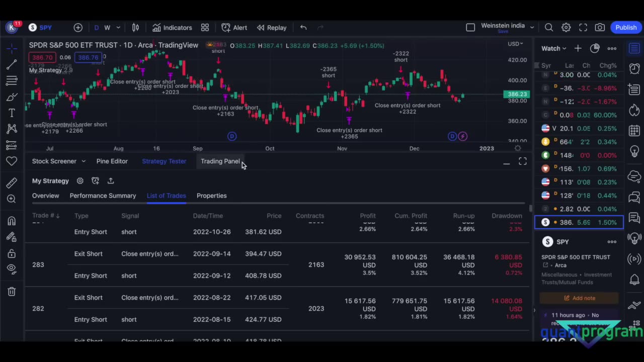This screenshot has width=644, height=362.
Task: Select the SPY row in the watchlist
Action: (x=579, y=222)
